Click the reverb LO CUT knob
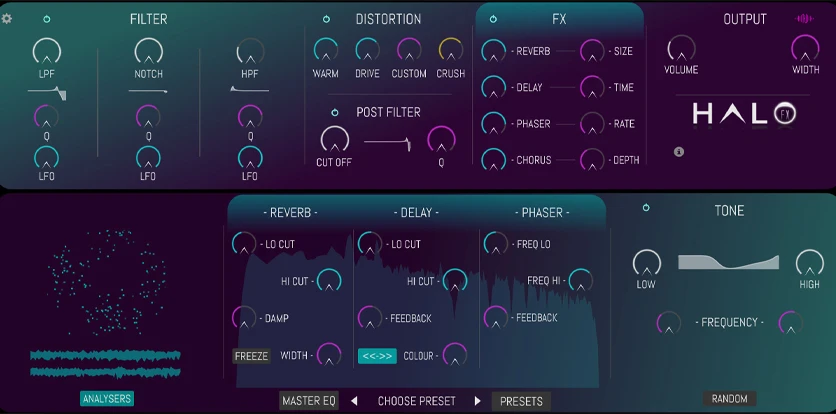The image size is (836, 414). pyautogui.click(x=244, y=244)
